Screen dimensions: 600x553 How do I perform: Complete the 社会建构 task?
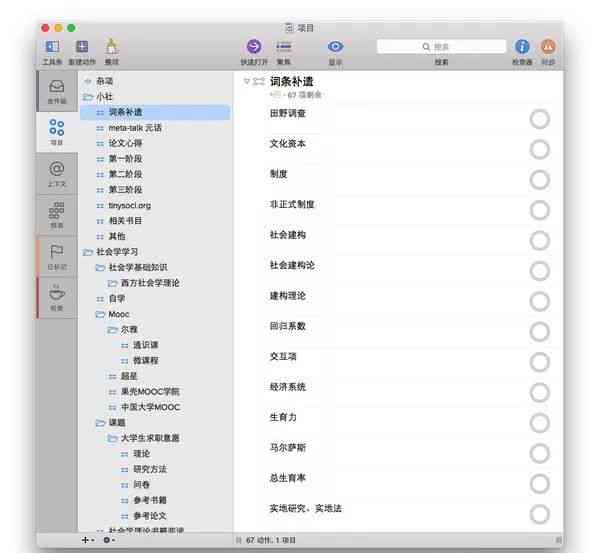click(540, 241)
